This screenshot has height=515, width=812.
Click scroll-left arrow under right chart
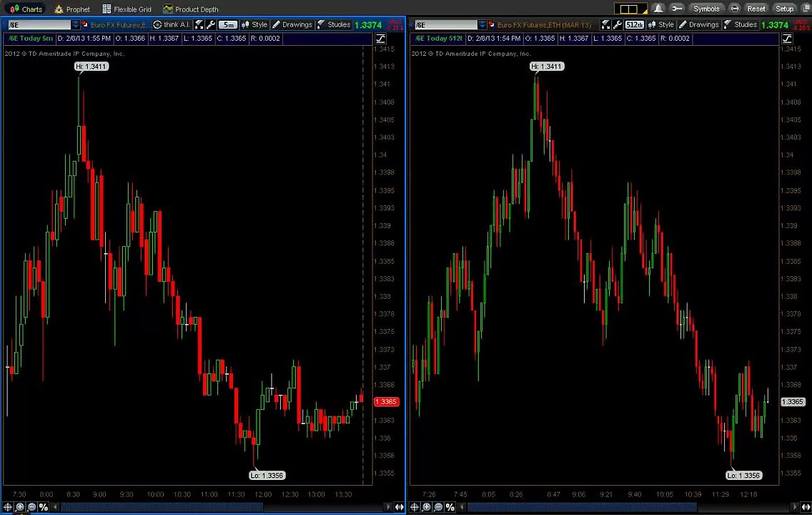(462, 507)
